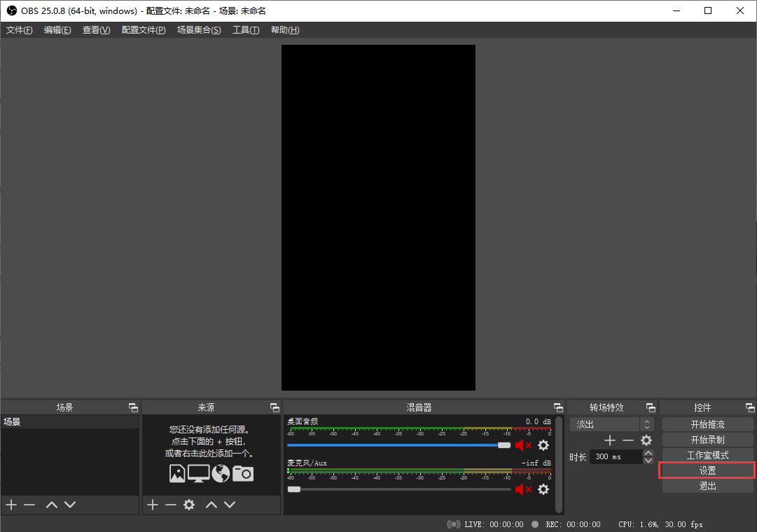Image resolution: width=757 pixels, height=532 pixels.
Task: Click the 开始推流 button
Action: (707, 424)
